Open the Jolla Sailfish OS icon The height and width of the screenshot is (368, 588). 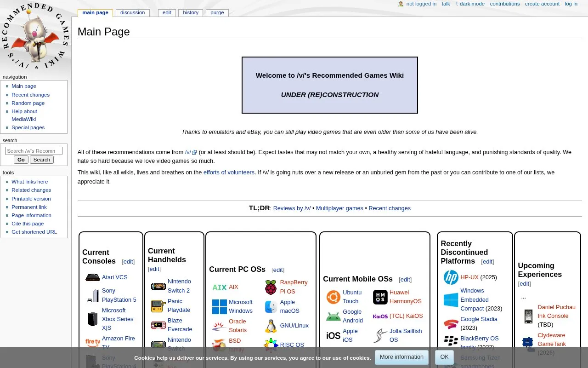tap(380, 336)
